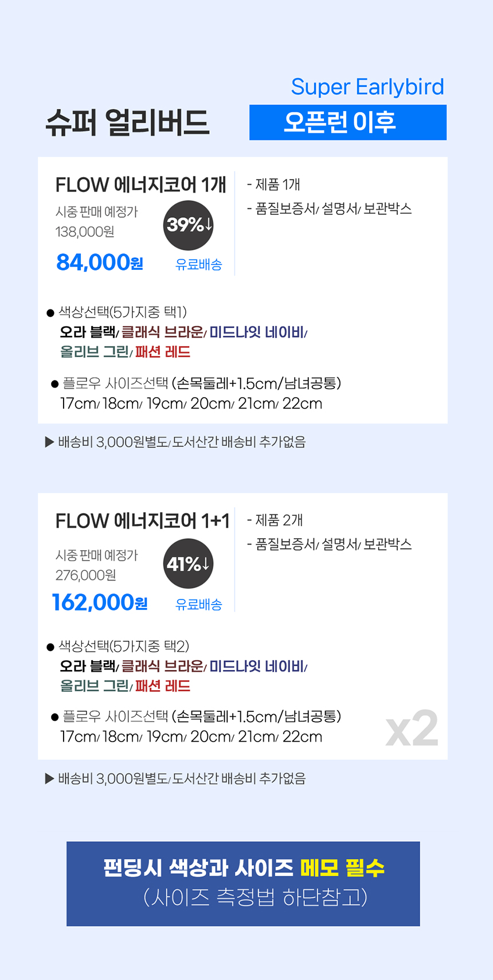Screen dimensions: 493x980
Task: Click the bullet before 색상선택(5가지중 택2)
Action: [50, 647]
